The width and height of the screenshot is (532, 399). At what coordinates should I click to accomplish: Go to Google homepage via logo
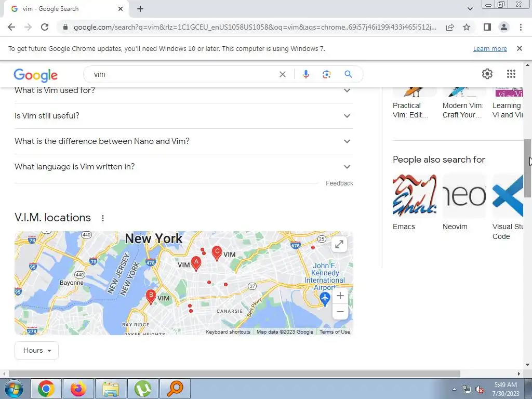(x=36, y=75)
